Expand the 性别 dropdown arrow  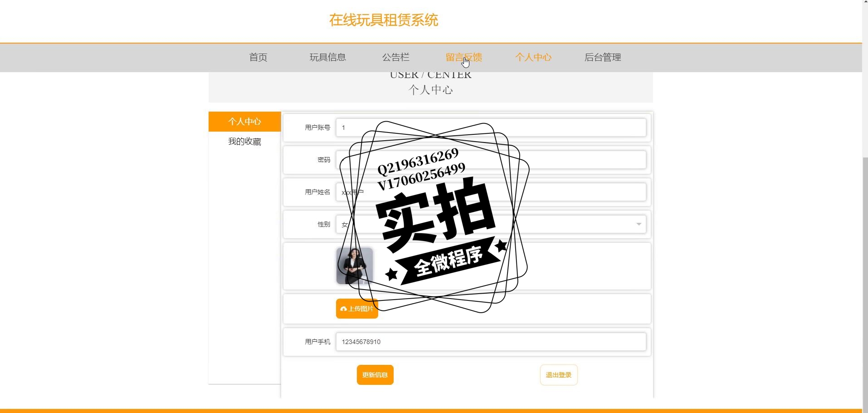(639, 224)
